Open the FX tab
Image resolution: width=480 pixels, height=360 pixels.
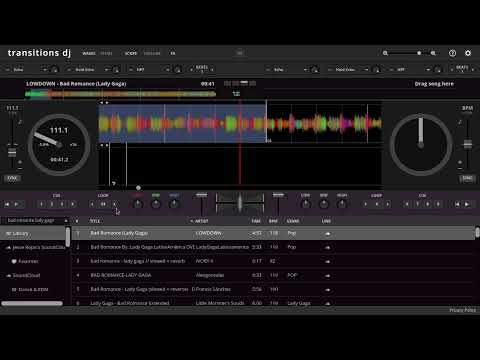[x=173, y=53]
